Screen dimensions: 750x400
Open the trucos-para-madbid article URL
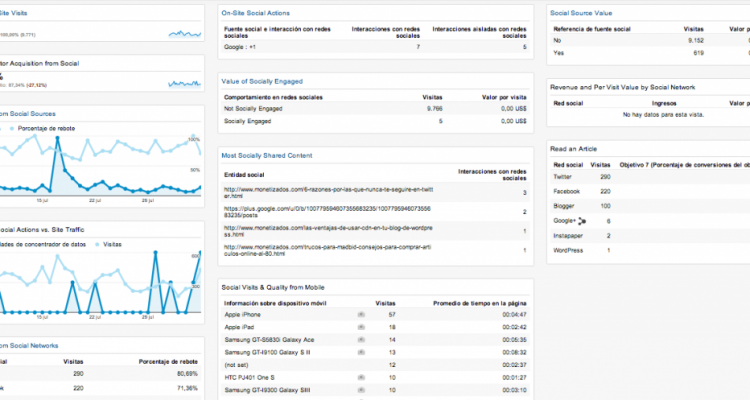pos(328,250)
